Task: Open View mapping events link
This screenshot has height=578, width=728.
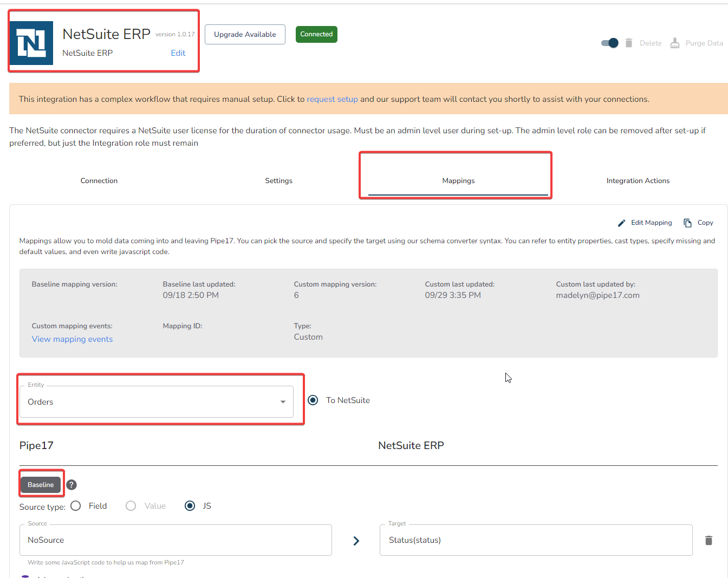Action: [73, 339]
